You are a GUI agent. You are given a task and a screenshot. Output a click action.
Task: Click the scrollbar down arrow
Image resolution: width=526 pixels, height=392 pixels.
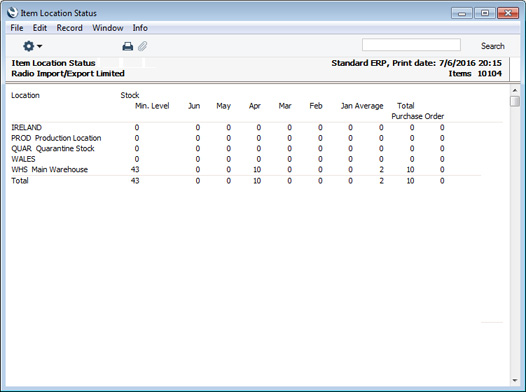click(515, 380)
